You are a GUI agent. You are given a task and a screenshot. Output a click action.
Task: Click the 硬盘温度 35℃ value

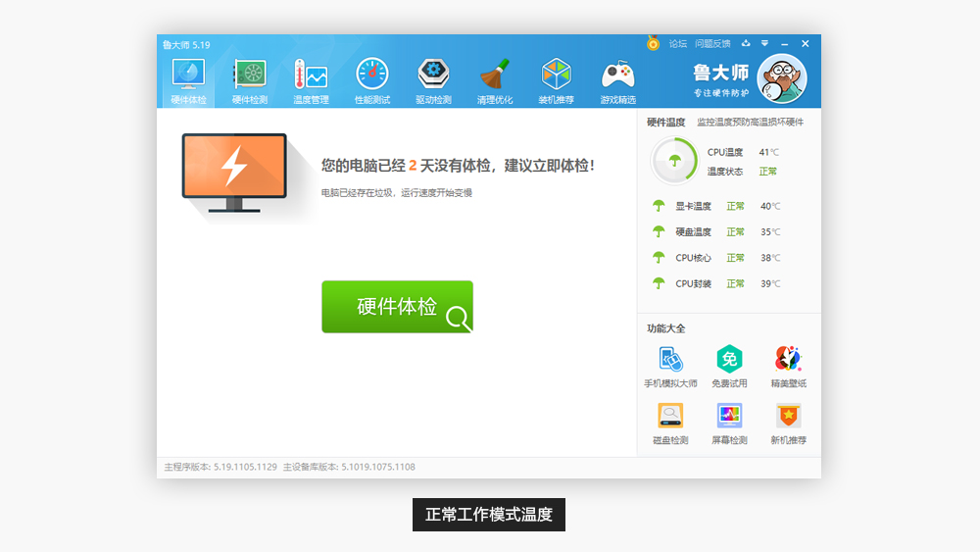[x=770, y=231]
